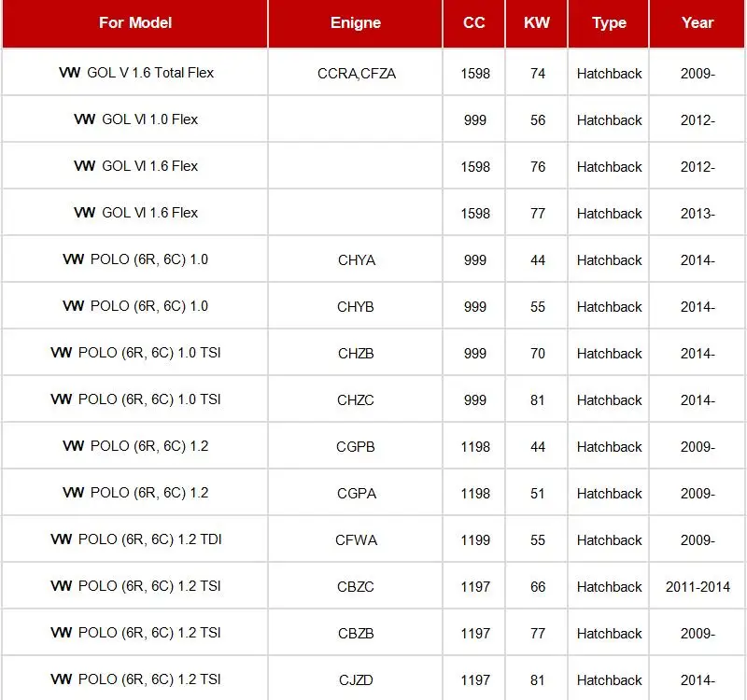Select the "CHZB" engine code
The width and height of the screenshot is (747, 700).
356,354
